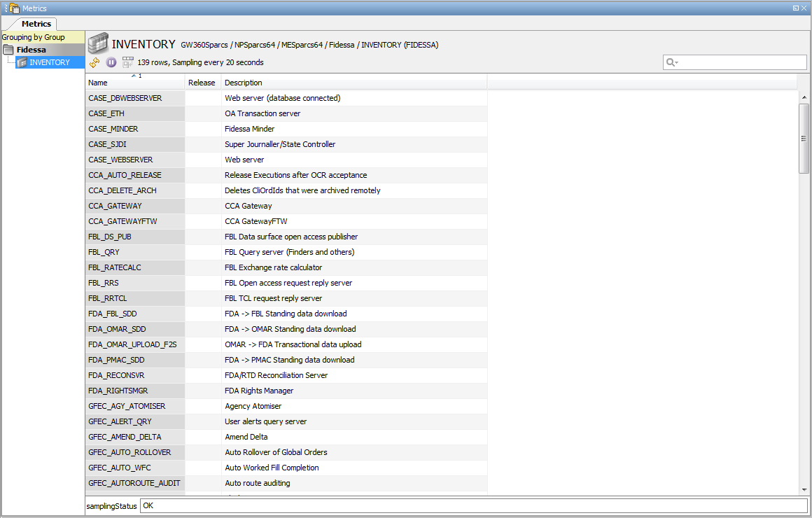The image size is (812, 518).
Task: Maximize the Metrics panel
Action: coord(796,8)
